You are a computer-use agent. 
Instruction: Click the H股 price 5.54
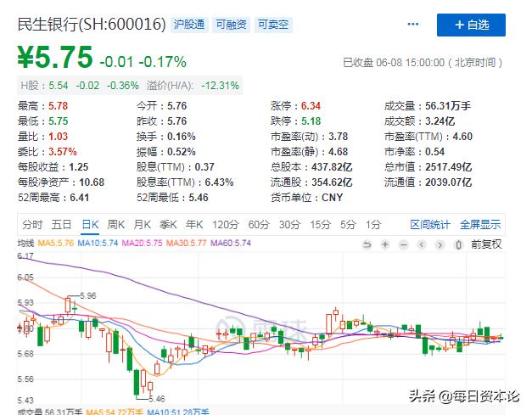[59, 86]
